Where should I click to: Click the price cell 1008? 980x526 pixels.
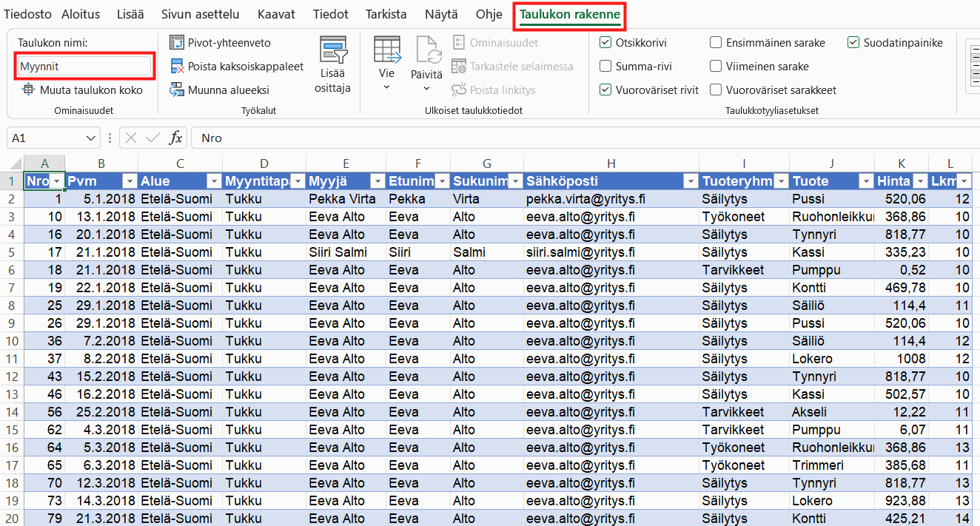pos(902,359)
